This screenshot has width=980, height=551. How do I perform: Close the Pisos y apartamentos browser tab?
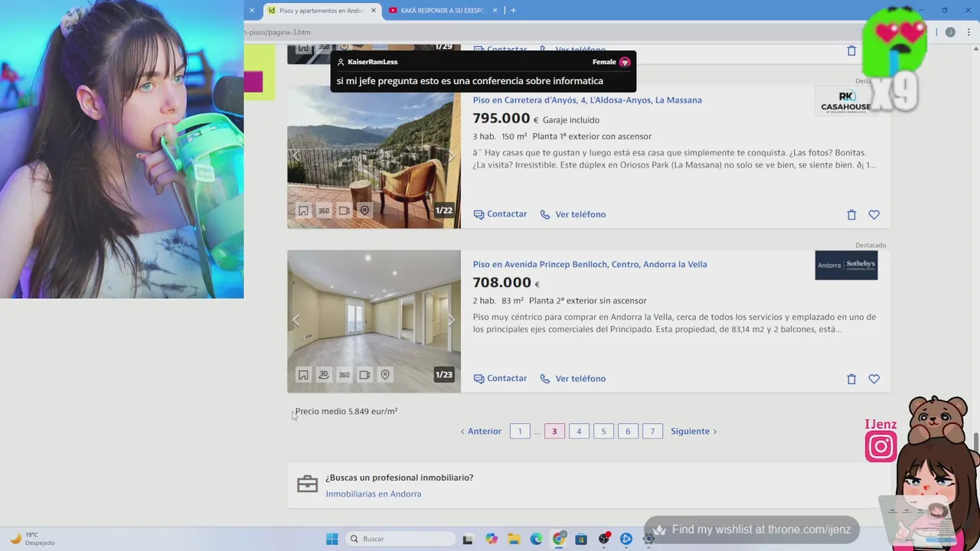click(x=374, y=11)
